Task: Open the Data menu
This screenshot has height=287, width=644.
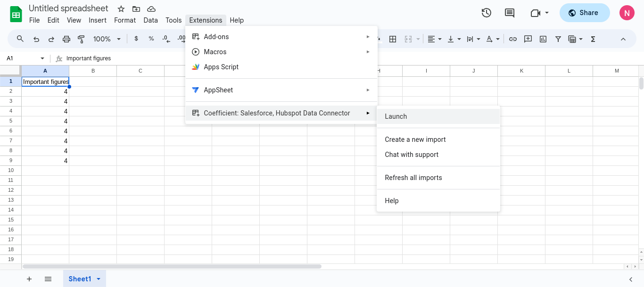Action: point(150,20)
